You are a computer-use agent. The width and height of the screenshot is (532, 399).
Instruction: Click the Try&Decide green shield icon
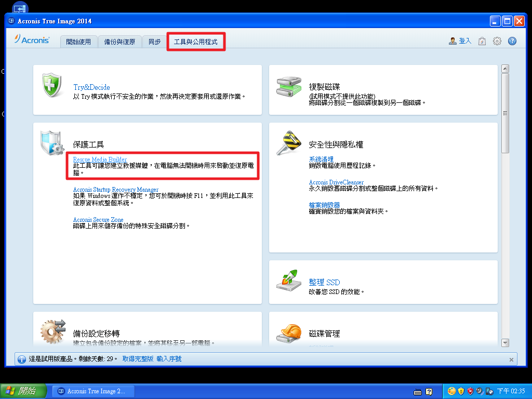point(52,86)
